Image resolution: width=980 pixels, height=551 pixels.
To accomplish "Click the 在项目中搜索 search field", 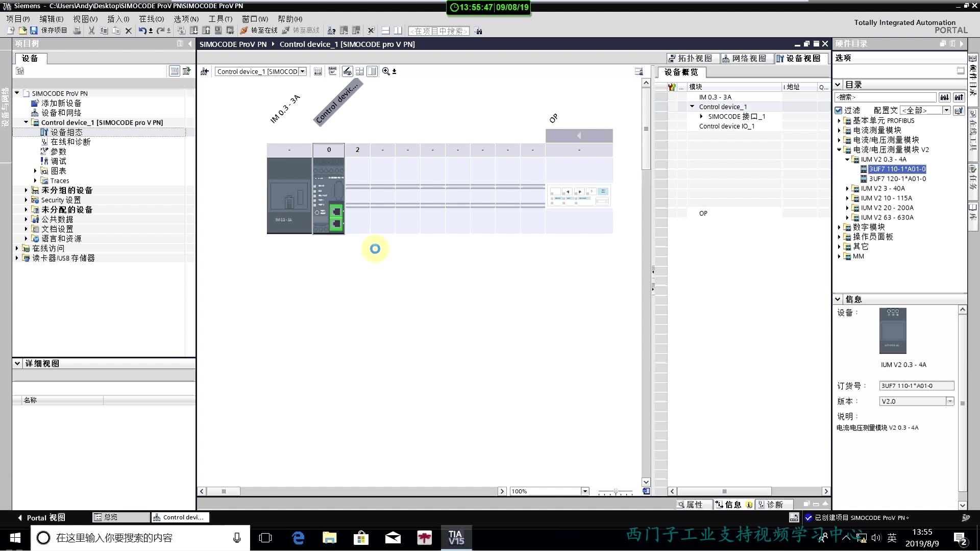I will tap(438, 31).
